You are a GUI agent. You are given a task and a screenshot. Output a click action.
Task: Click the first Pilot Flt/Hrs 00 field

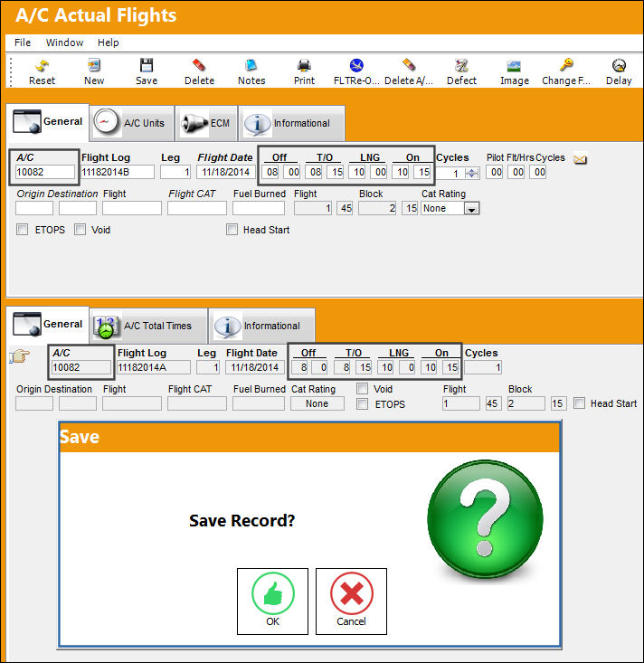pos(496,172)
